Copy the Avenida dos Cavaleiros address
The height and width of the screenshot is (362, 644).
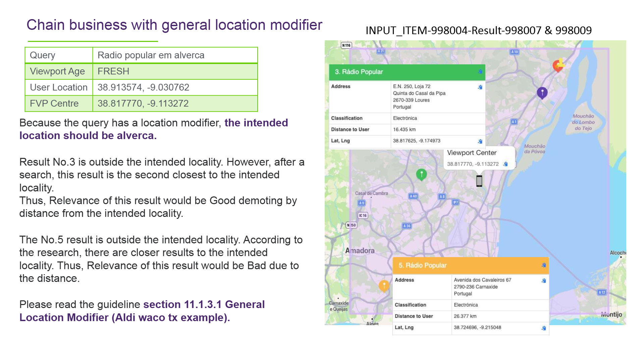544,281
